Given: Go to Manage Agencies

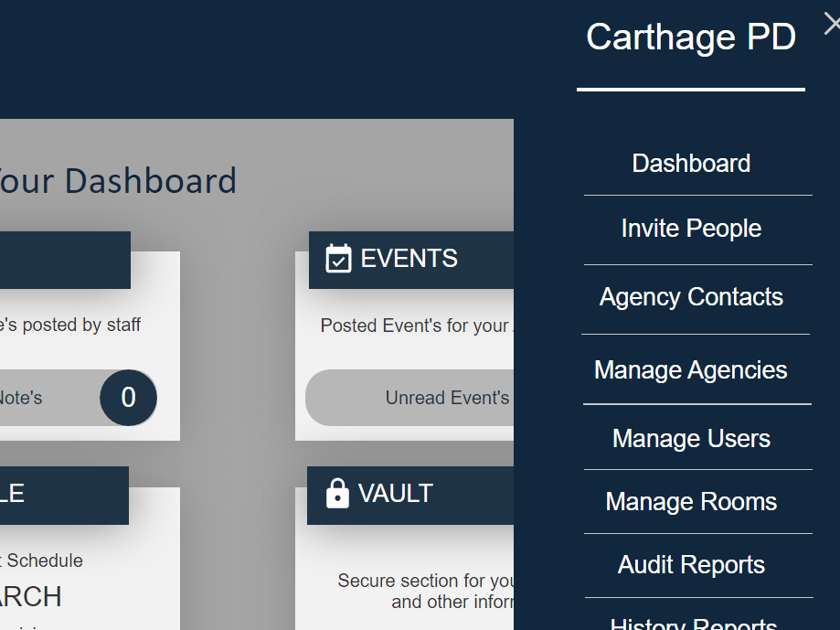Looking at the screenshot, I should pos(691,370).
